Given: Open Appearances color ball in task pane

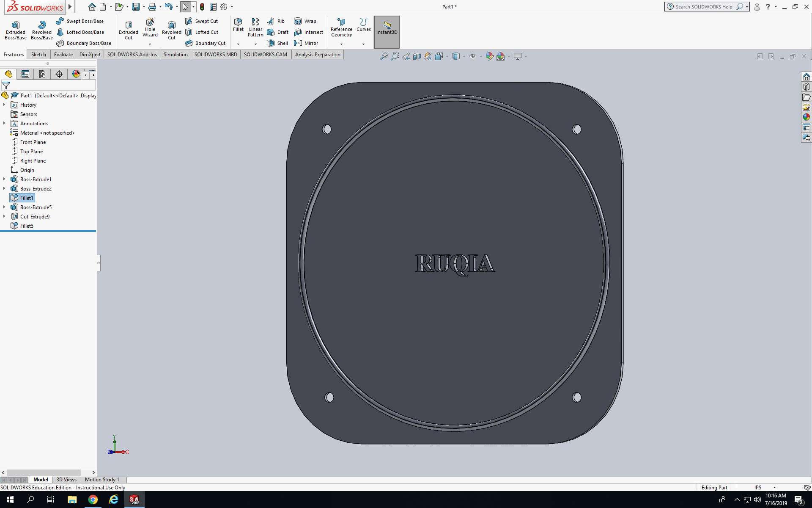Looking at the screenshot, I should (807, 117).
